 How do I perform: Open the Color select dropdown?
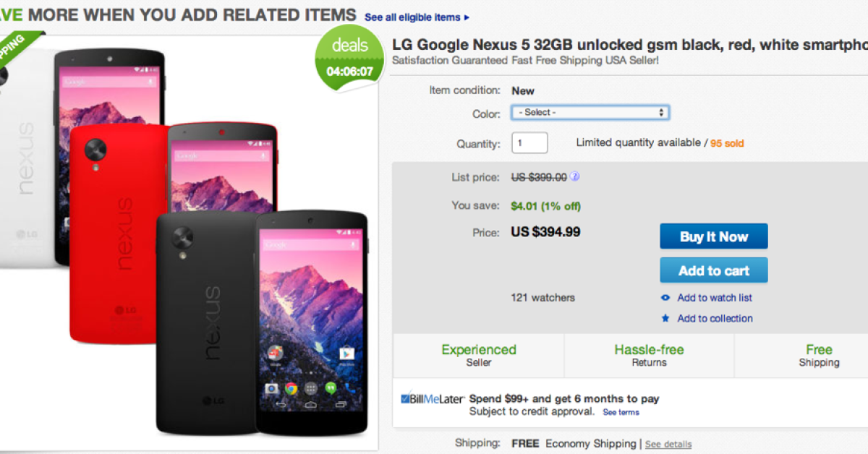coord(590,113)
